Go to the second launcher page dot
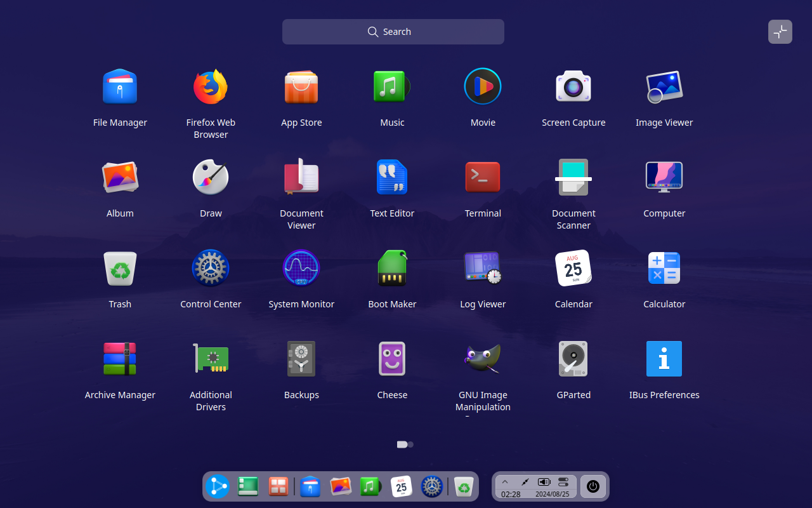This screenshot has height=508, width=812. tap(411, 444)
